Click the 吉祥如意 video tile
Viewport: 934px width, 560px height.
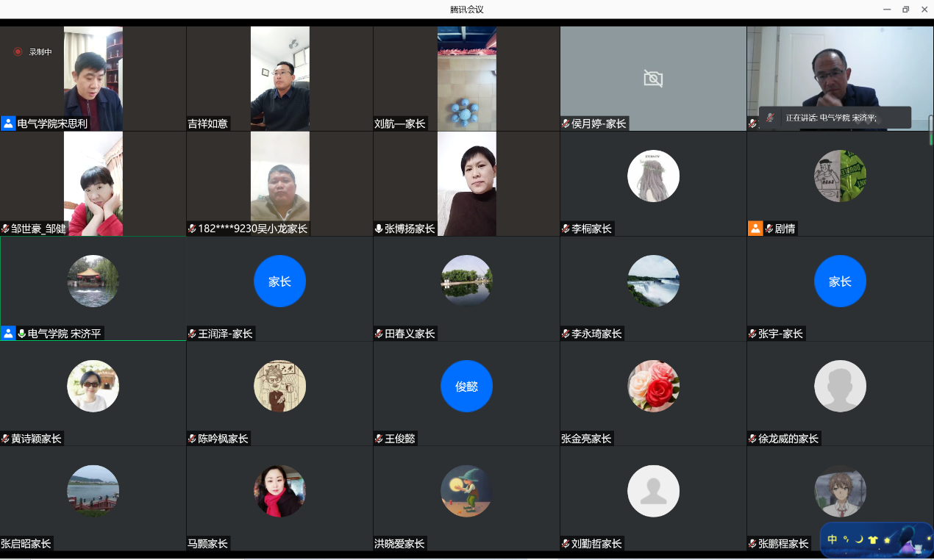(279, 79)
